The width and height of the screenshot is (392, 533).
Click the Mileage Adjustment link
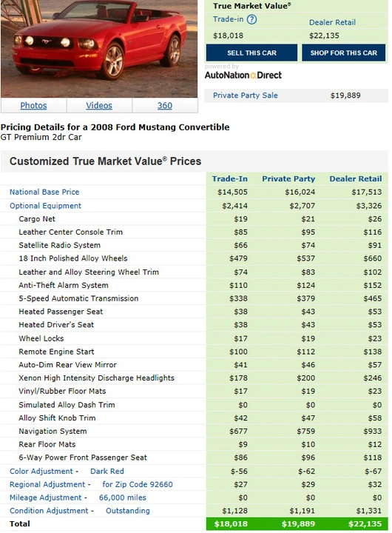[46, 497]
